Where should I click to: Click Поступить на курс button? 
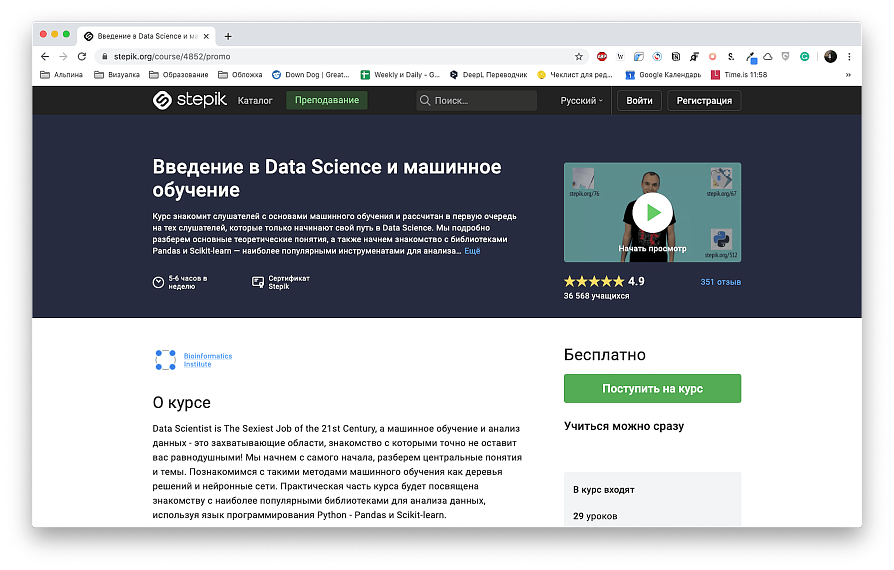click(x=652, y=388)
